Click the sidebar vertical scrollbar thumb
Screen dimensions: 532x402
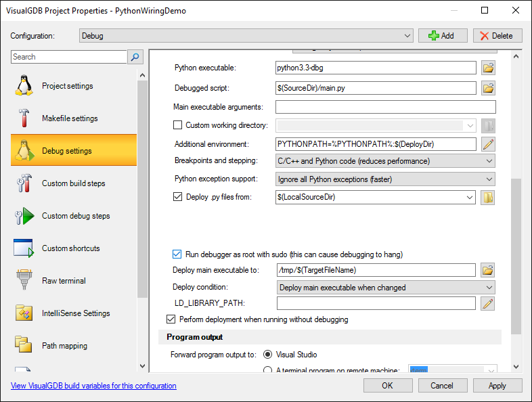pyautogui.click(x=143, y=189)
